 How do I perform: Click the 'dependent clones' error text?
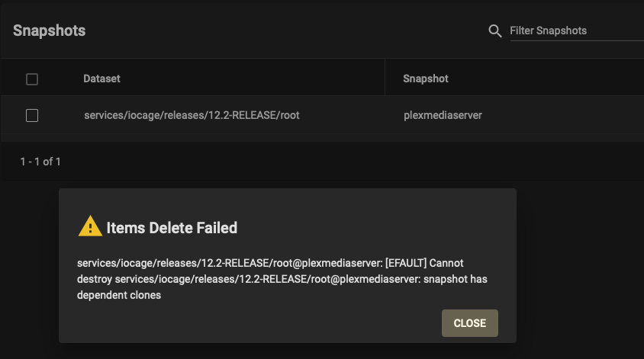pyautogui.click(x=119, y=296)
